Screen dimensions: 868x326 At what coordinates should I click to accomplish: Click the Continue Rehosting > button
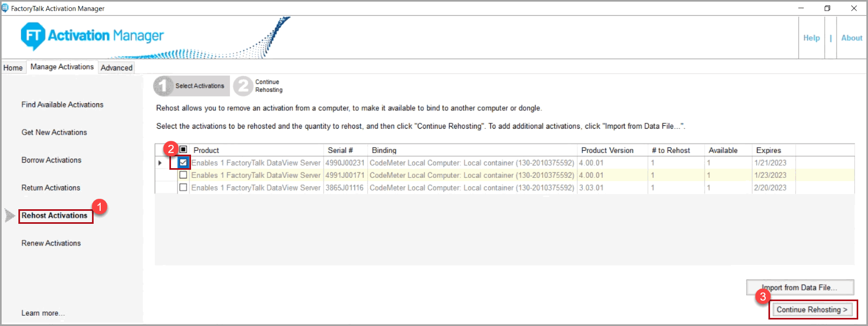tap(812, 310)
